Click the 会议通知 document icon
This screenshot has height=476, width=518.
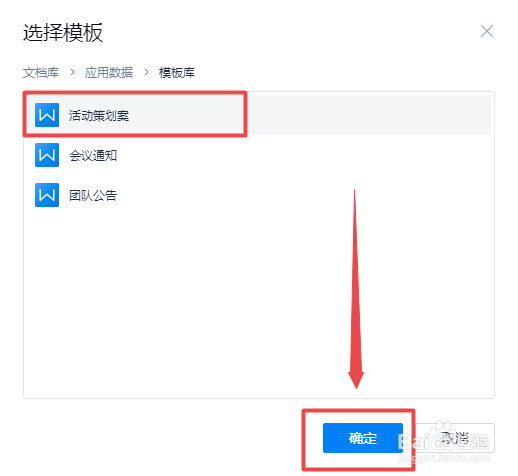click(47, 155)
